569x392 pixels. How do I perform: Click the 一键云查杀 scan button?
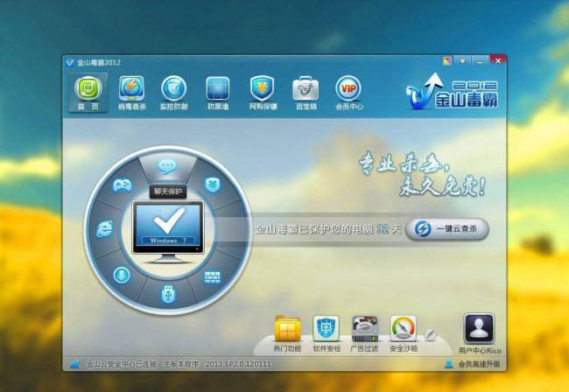click(447, 229)
